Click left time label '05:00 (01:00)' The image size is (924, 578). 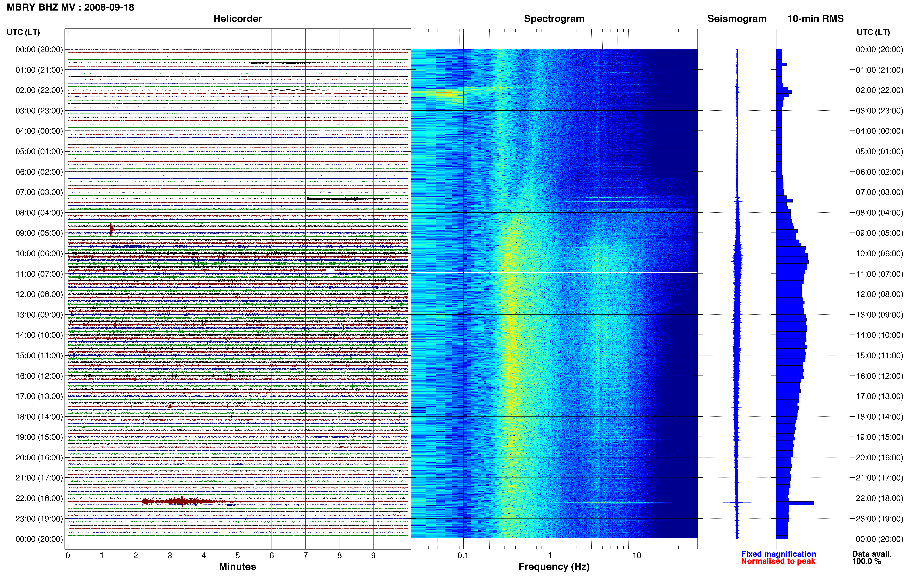pos(39,151)
